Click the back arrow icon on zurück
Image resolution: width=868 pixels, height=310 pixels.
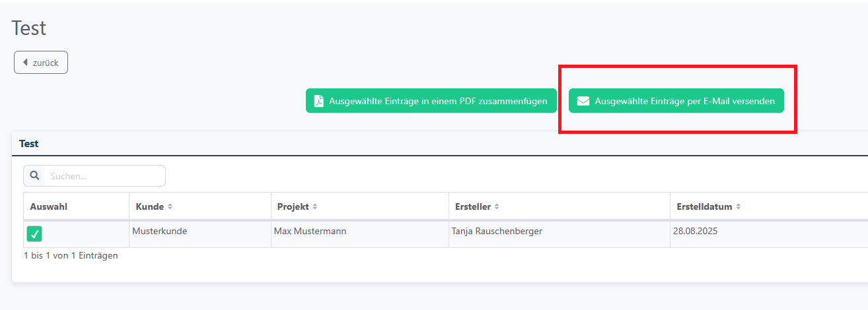click(25, 63)
